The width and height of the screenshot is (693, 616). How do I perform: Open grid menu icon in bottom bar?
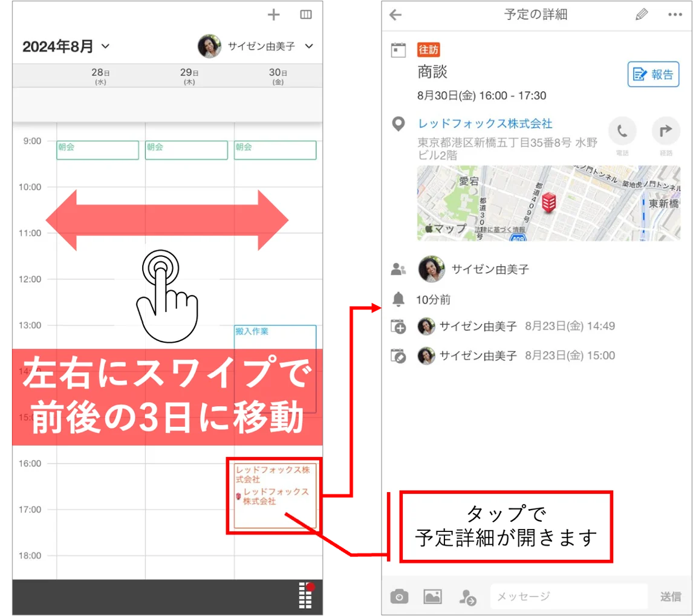(x=306, y=595)
